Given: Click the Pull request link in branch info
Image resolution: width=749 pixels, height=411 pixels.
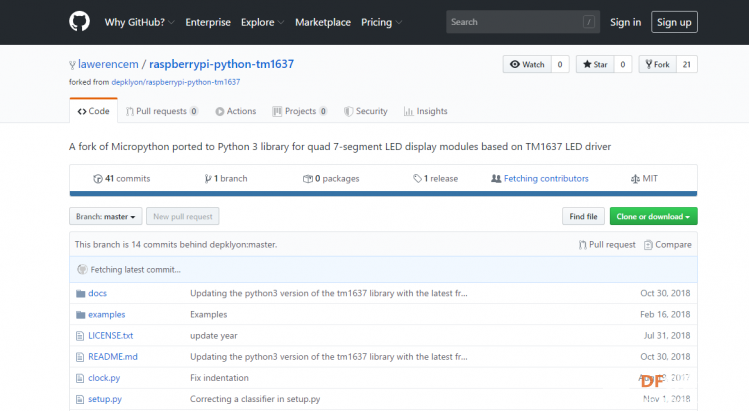Looking at the screenshot, I should click(x=607, y=245).
